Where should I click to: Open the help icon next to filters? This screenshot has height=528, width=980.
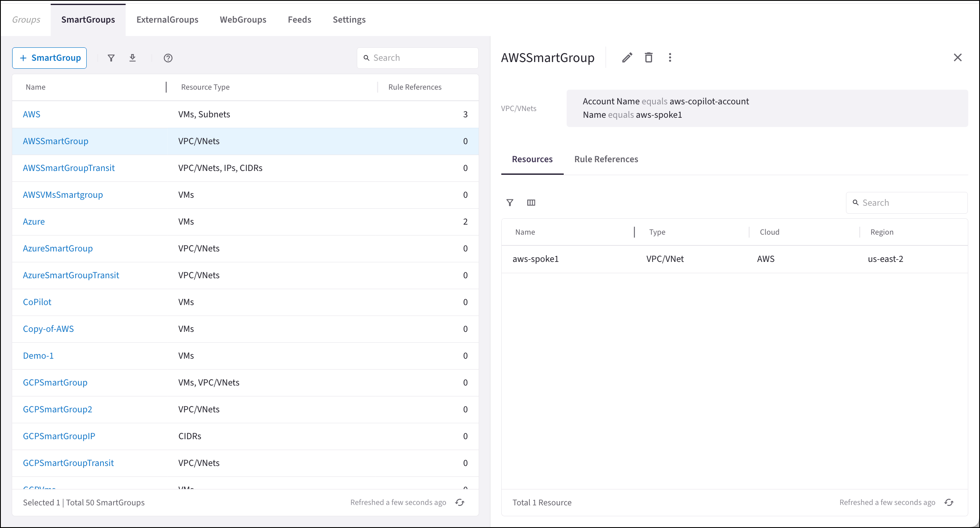[x=168, y=58]
